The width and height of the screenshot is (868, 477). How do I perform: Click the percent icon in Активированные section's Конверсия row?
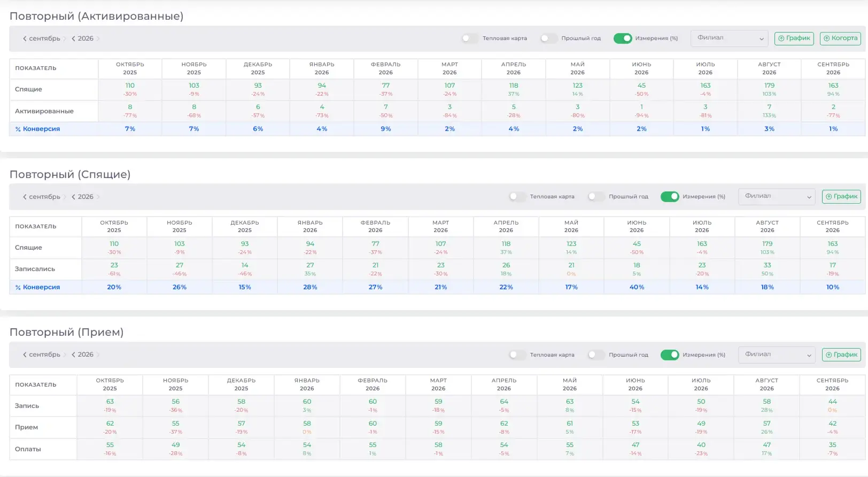click(x=18, y=129)
